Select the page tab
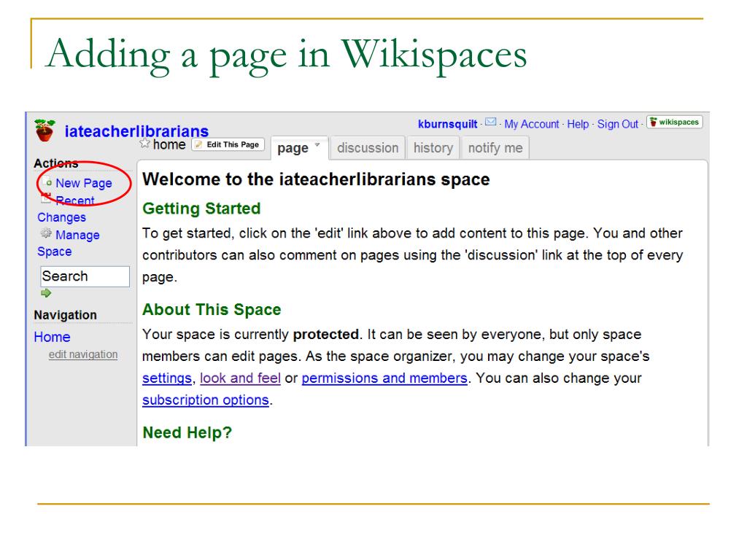Image resolution: width=747 pixels, height=560 pixels. tap(299, 148)
